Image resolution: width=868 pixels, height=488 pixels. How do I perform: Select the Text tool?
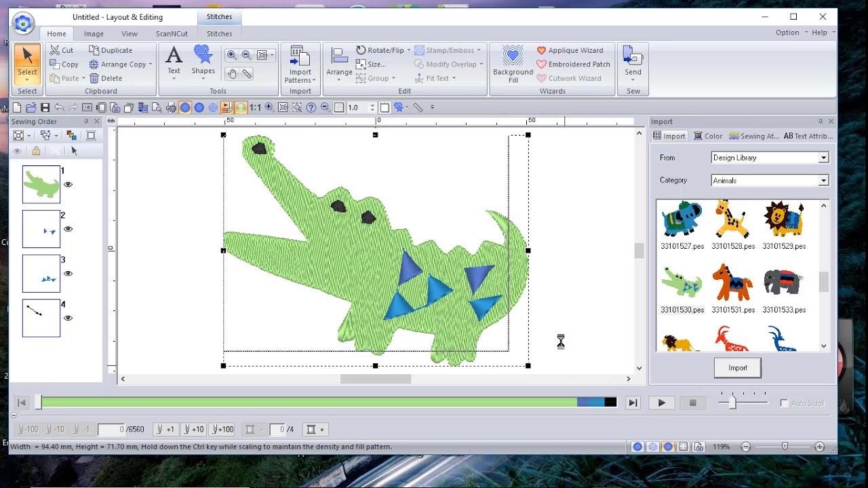click(x=174, y=62)
